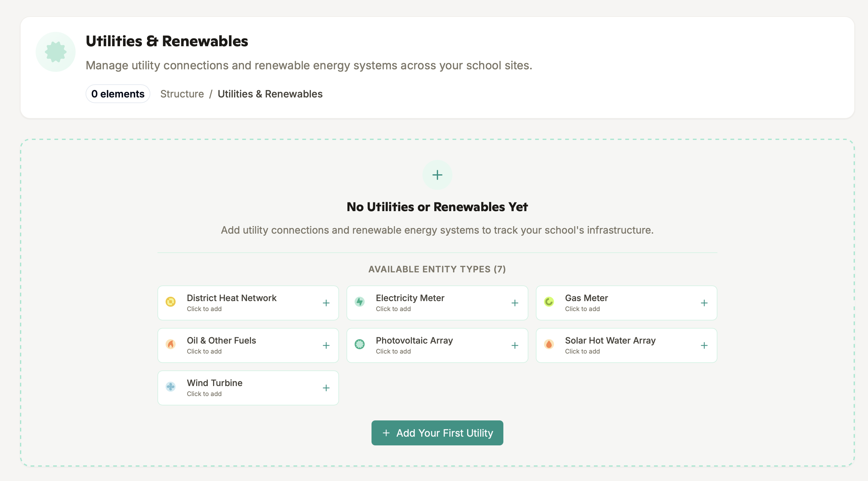Click the 0 elements pill
This screenshot has height=481, width=868.
point(118,94)
